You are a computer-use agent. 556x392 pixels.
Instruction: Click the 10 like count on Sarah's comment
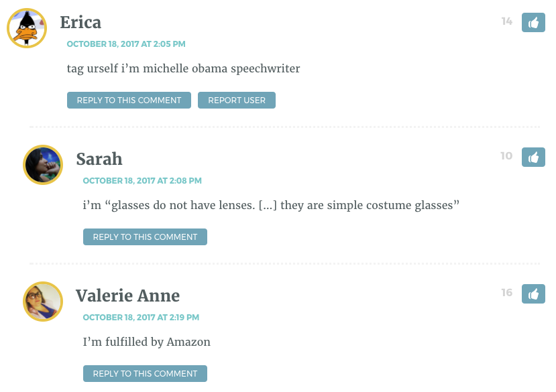click(506, 156)
